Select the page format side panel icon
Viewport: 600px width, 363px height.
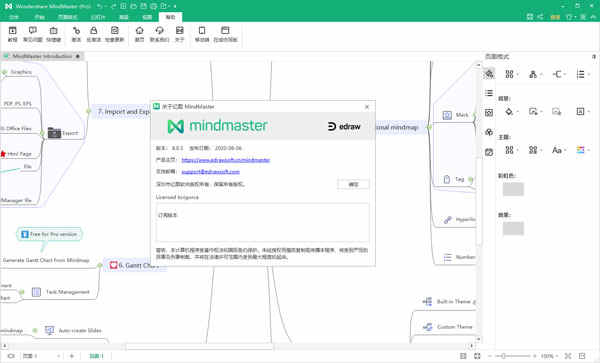[489, 73]
